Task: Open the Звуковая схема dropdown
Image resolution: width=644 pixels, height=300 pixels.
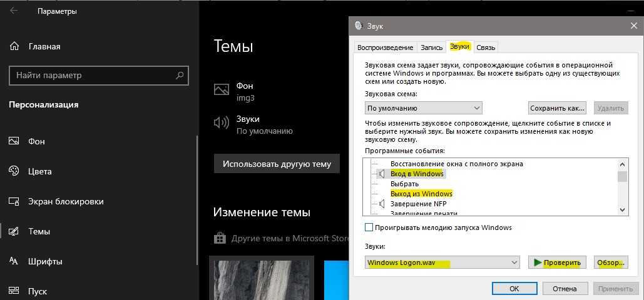Action: (423, 108)
